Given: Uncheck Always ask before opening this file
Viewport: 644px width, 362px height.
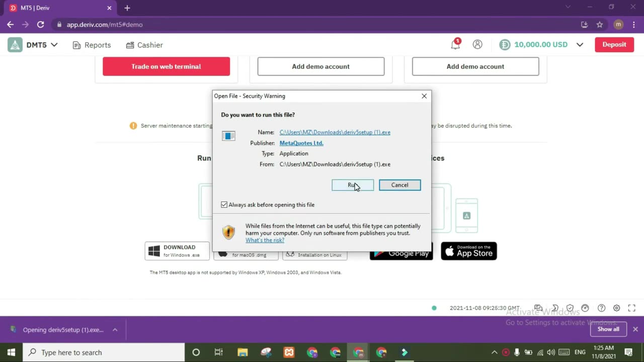Looking at the screenshot, I should click(x=224, y=205).
